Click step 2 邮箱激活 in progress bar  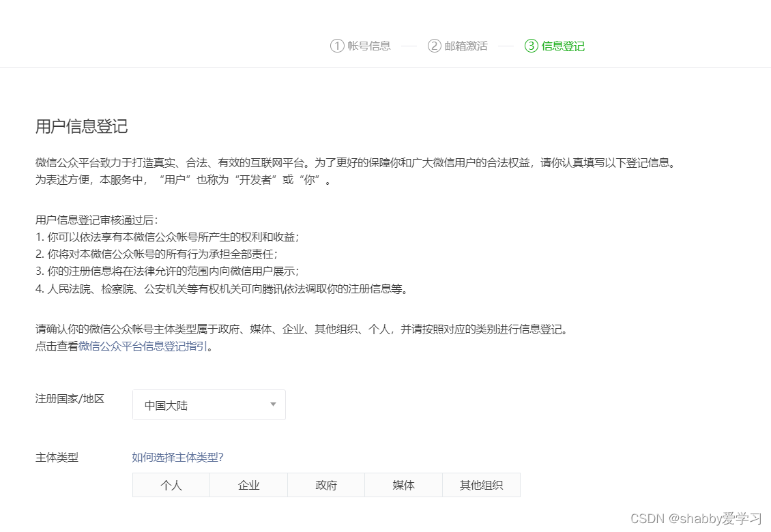(x=458, y=46)
